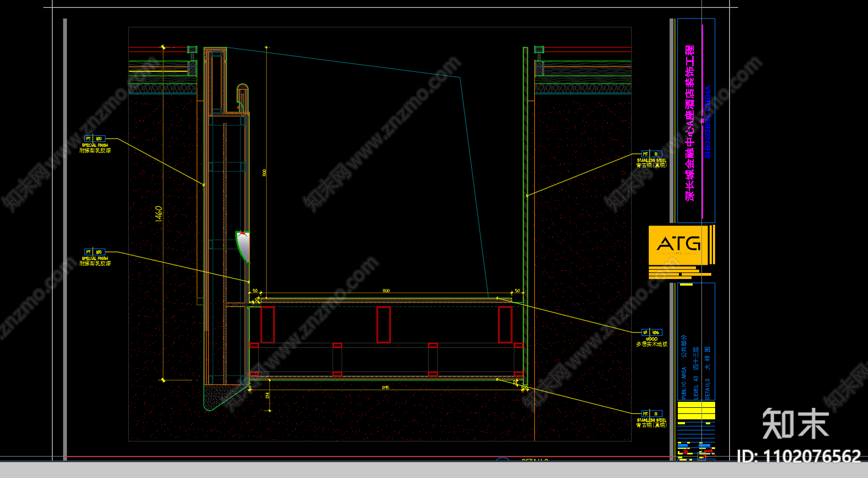Image resolution: width=868 pixels, height=478 pixels.
Task: Select the arched handrail cap detail
Action: (242, 98)
